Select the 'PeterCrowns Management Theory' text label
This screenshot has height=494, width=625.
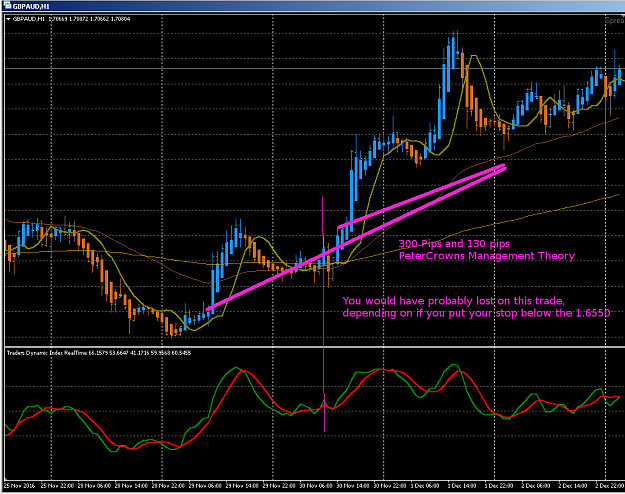(487, 256)
